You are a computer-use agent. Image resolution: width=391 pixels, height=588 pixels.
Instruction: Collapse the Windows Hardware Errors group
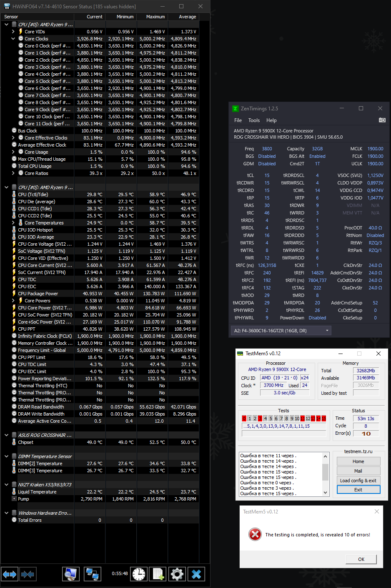coord(6,513)
